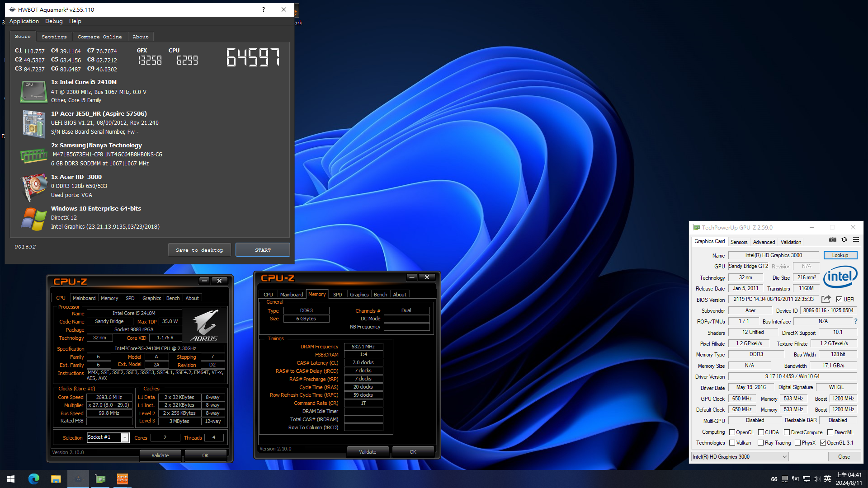Take a GPU-Z screenshot with camera icon
This screenshot has height=488, width=868.
[x=833, y=239]
